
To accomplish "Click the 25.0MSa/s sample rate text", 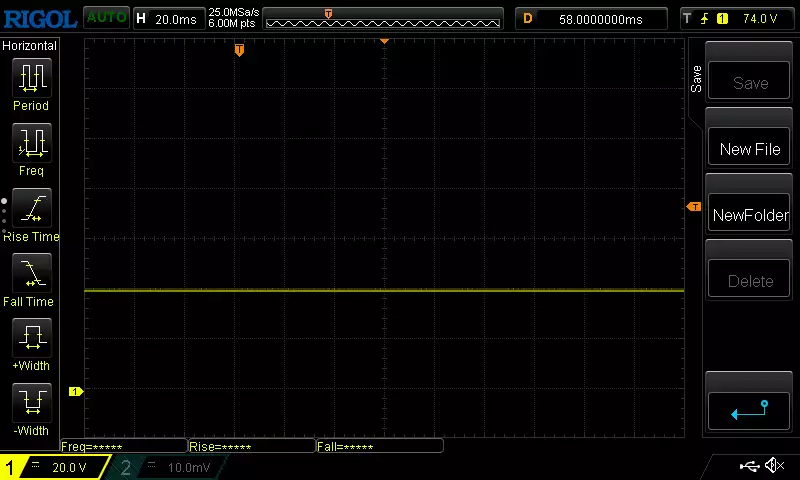I will coord(234,12).
